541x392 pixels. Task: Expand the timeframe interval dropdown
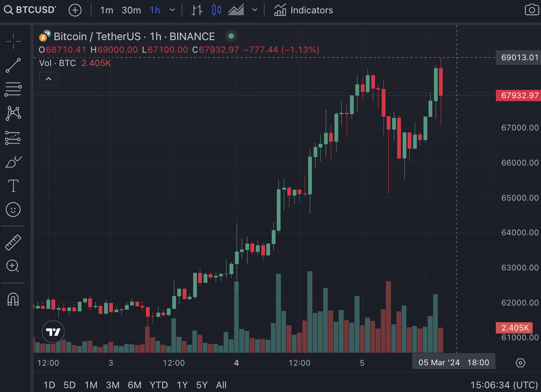(172, 10)
